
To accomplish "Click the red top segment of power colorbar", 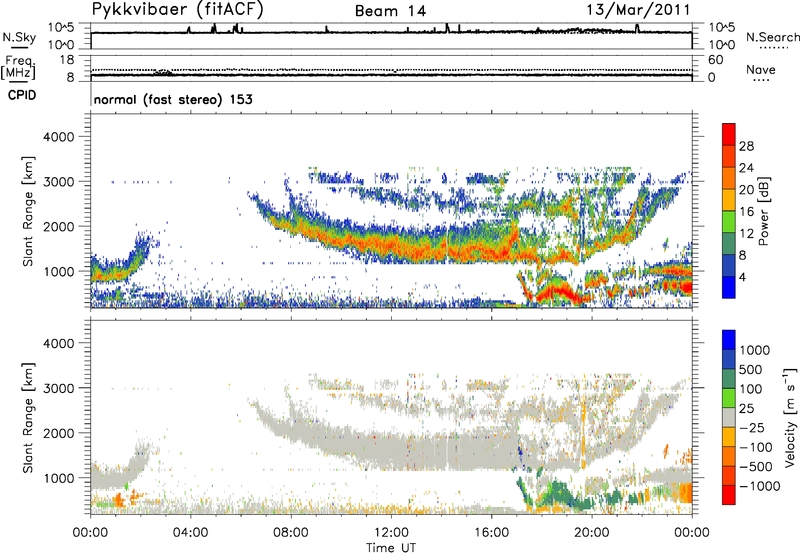I will pos(729,135).
